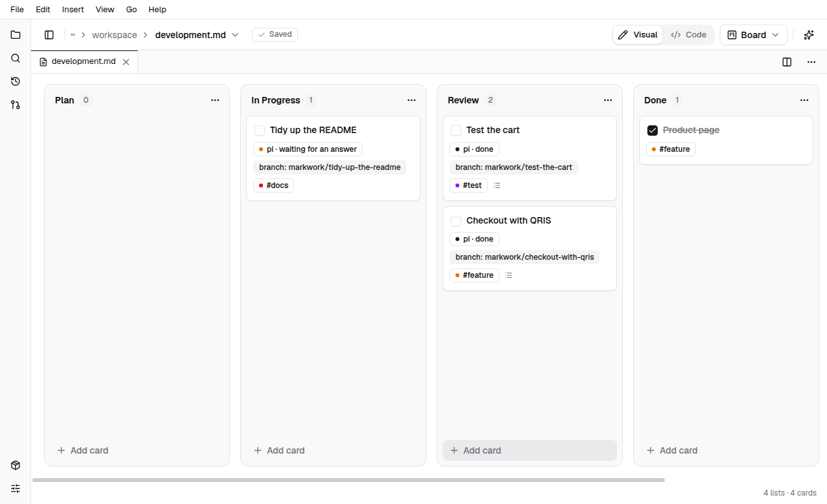This screenshot has height=504, width=827.
Task: Open the settings sliders icon in sidebar
Action: coord(16,488)
